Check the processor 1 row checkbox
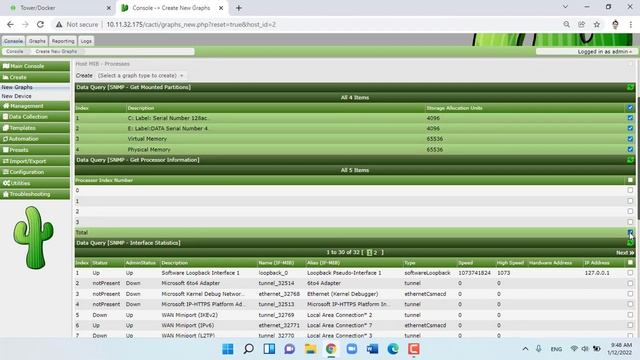This screenshot has width=640, height=360. click(630, 201)
